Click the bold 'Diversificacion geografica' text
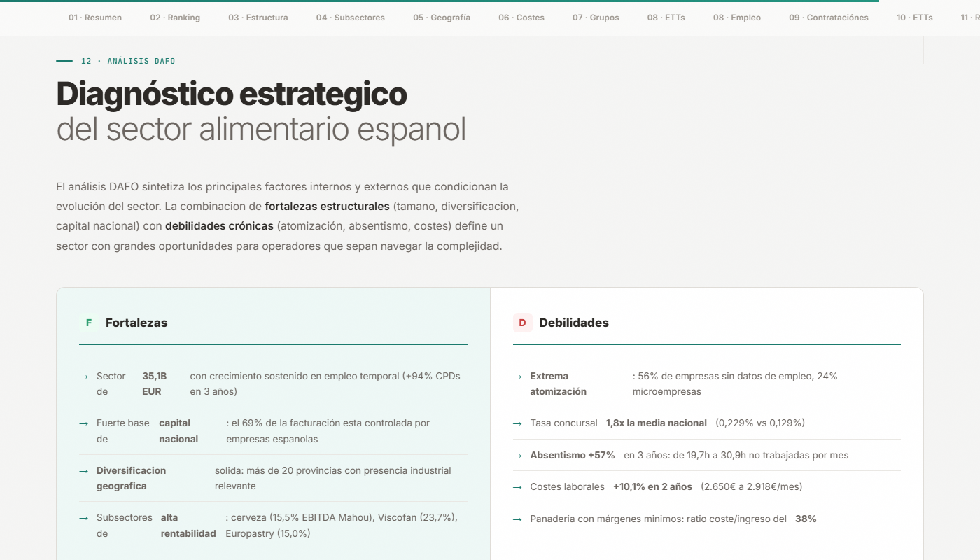The width and height of the screenshot is (980, 560). tap(132, 478)
